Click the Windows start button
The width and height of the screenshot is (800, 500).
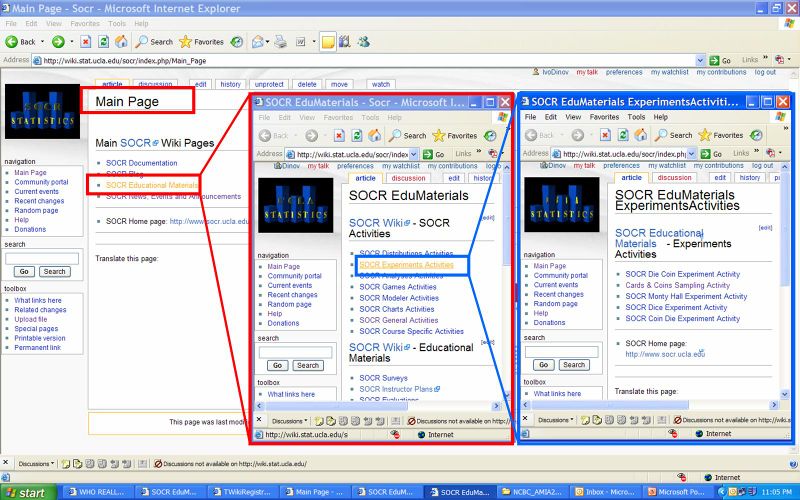[x=26, y=493]
